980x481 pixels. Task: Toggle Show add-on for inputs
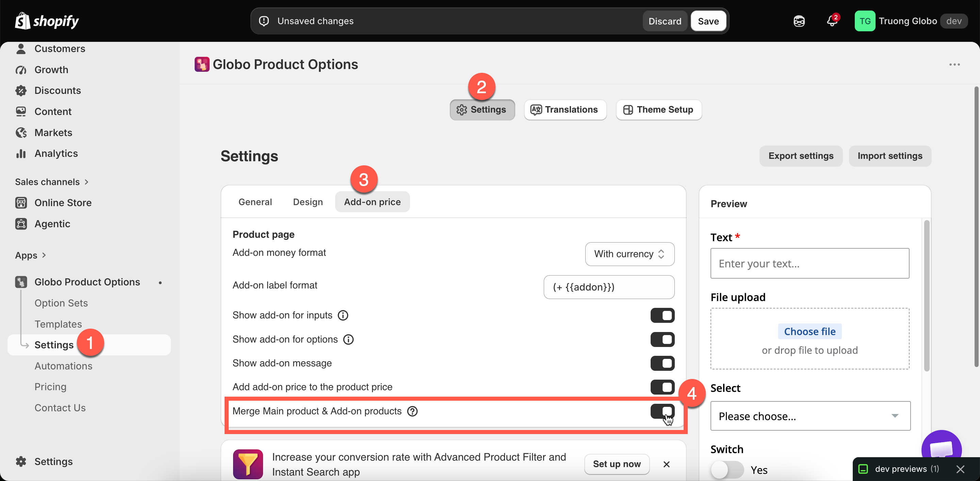662,315
